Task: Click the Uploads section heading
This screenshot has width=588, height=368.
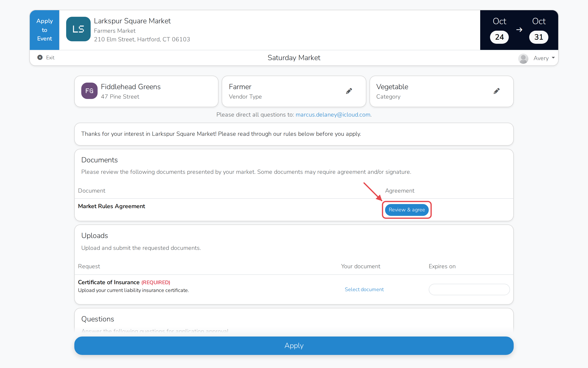Action: click(95, 236)
